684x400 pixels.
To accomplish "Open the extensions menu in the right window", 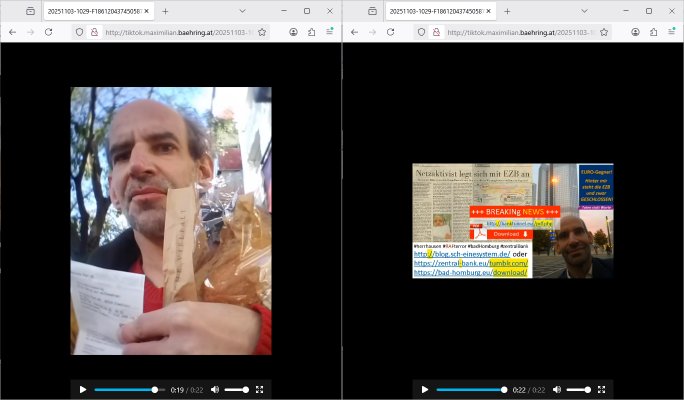I will [653, 32].
